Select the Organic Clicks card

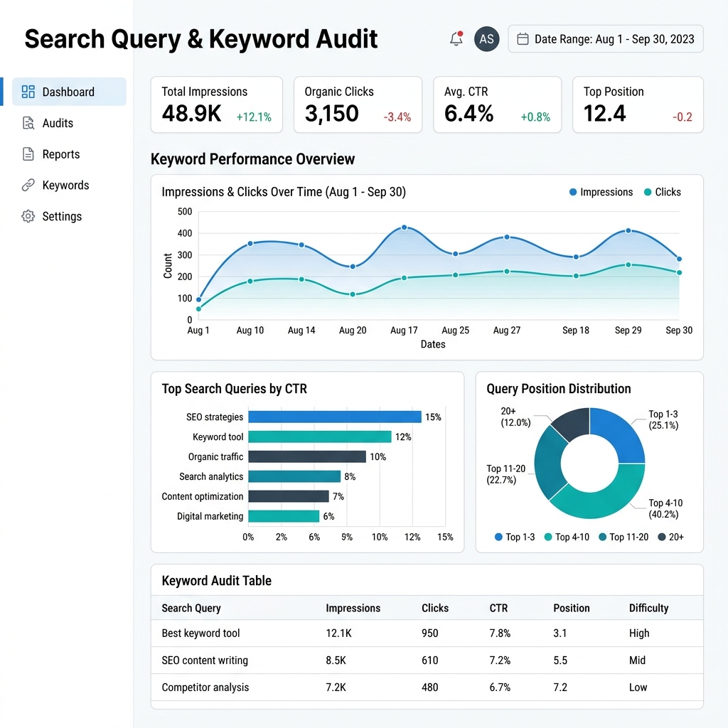[x=358, y=105]
